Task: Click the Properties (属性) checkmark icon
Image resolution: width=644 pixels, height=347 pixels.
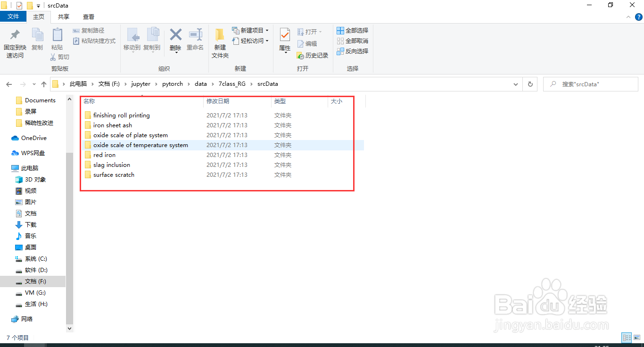Action: (285, 35)
